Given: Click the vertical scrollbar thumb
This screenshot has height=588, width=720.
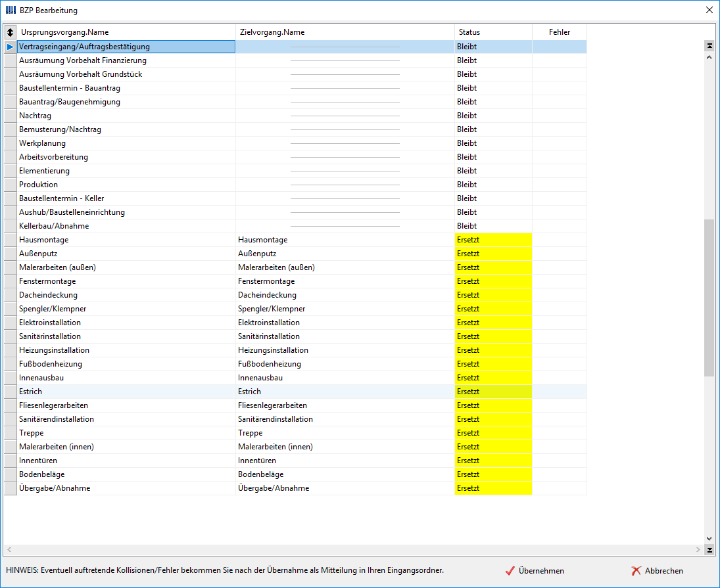Looking at the screenshot, I should tap(709, 298).
